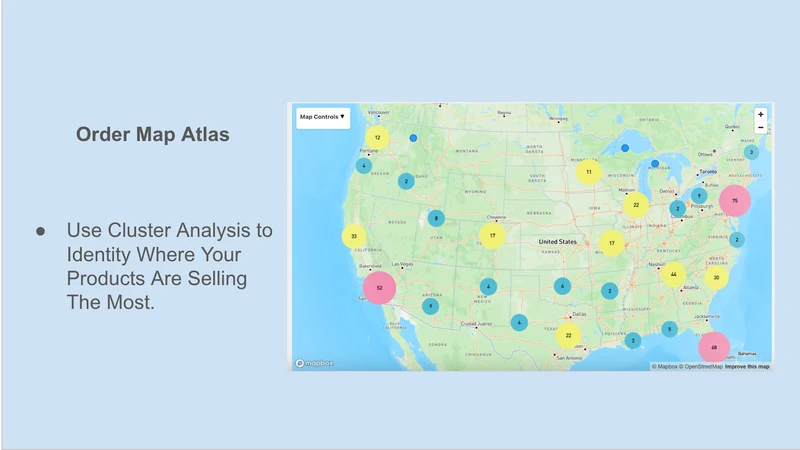Select the blue 2 cluster above Mississippi
This screenshot has width=800, height=450.
coord(609,291)
